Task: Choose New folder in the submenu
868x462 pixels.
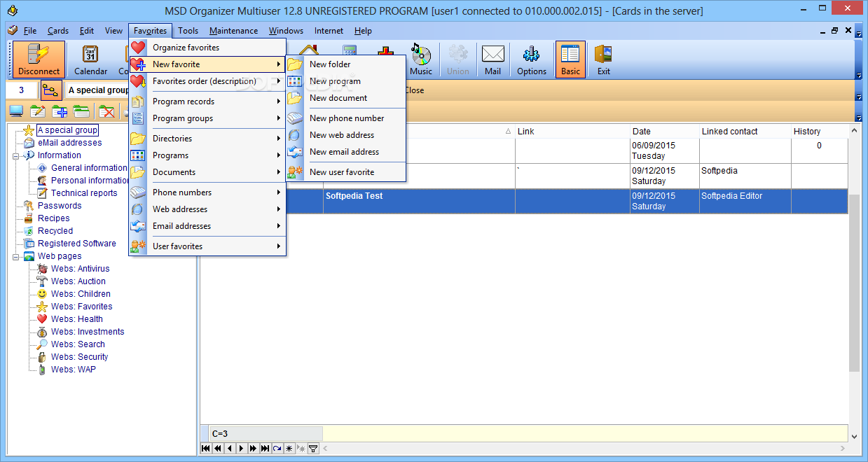Action: [x=346, y=64]
